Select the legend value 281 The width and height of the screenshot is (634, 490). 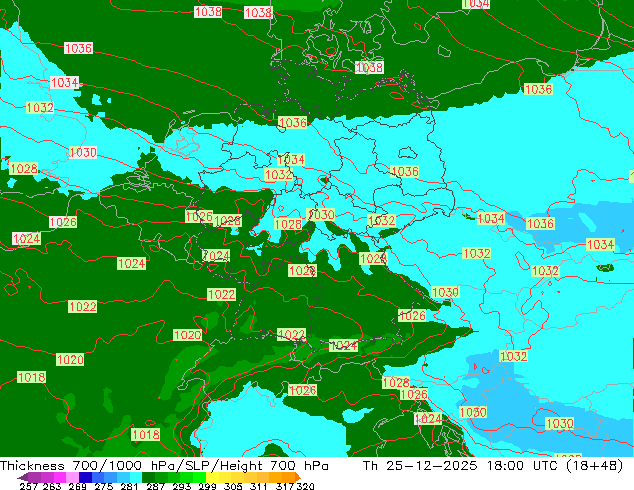(x=129, y=486)
